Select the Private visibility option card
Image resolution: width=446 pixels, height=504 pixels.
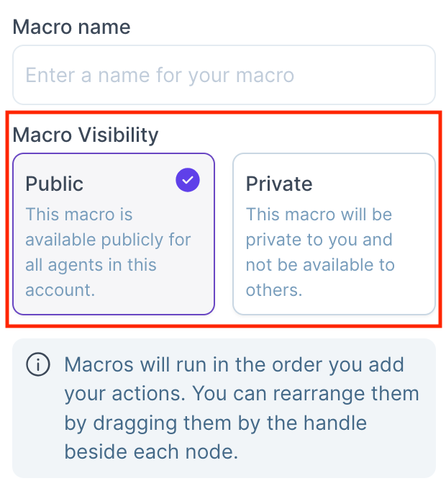click(334, 234)
